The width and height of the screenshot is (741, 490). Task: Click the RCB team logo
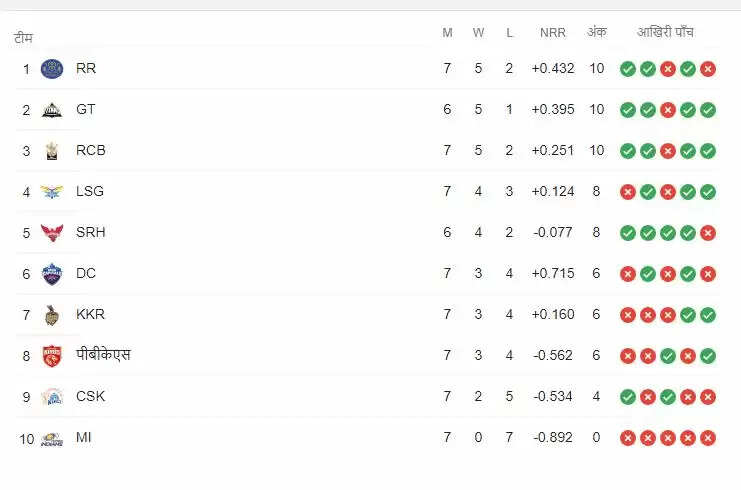pos(52,151)
